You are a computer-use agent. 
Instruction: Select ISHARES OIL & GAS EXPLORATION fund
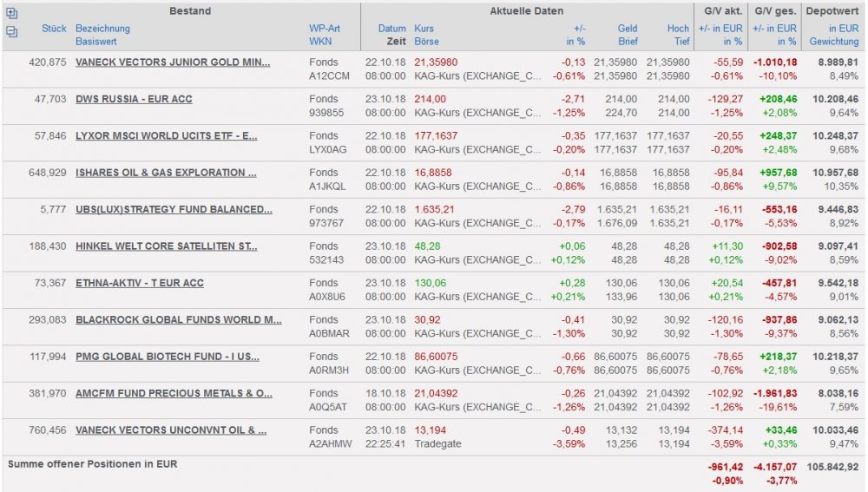tap(166, 173)
